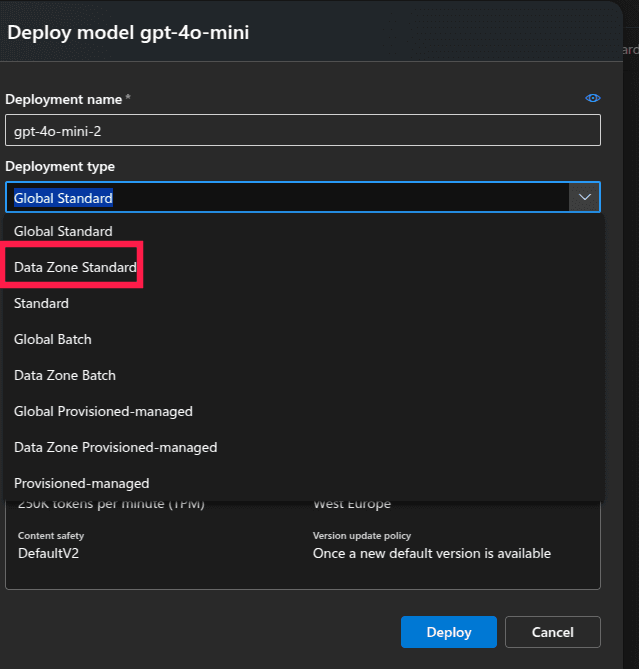Select Global Provisioned-managed option
The image size is (639, 669).
[x=103, y=411]
